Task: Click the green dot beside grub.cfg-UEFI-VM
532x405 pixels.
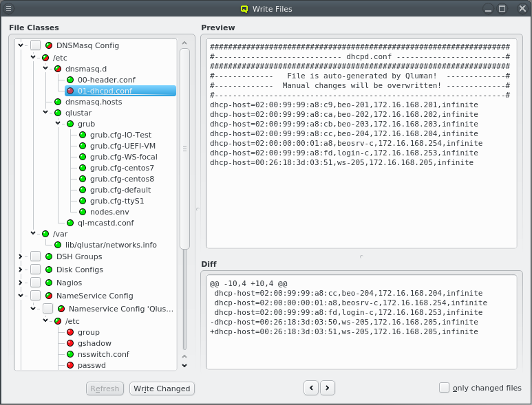Action: [83, 146]
